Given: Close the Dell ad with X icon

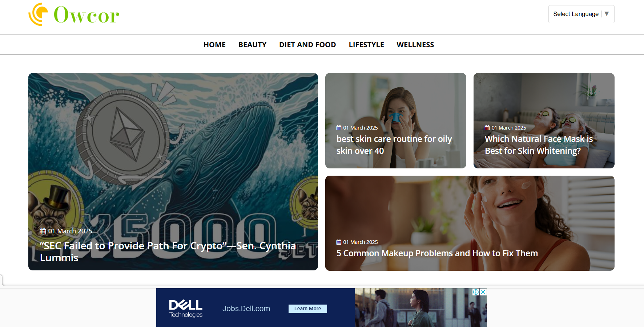Looking at the screenshot, I should tap(483, 292).
